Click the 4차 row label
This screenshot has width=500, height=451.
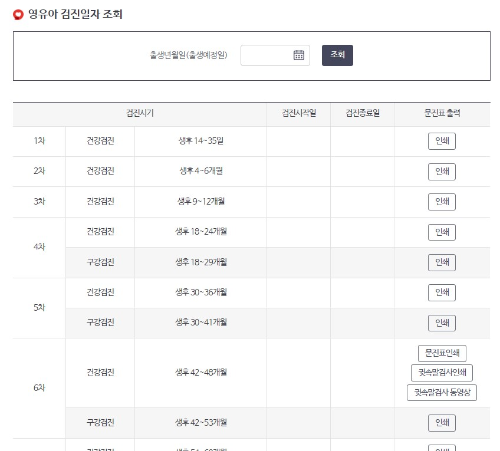[x=39, y=247]
